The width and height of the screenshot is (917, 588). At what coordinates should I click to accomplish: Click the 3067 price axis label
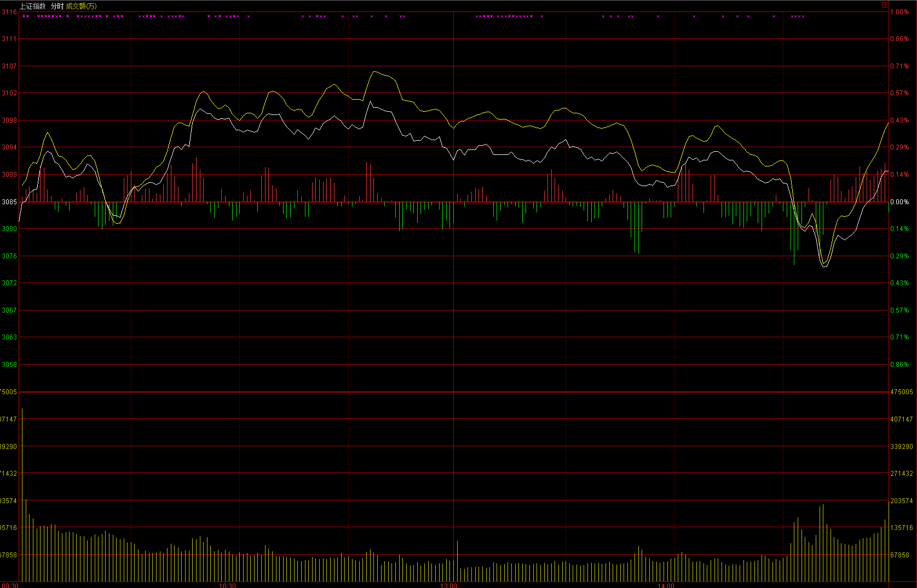point(9,310)
